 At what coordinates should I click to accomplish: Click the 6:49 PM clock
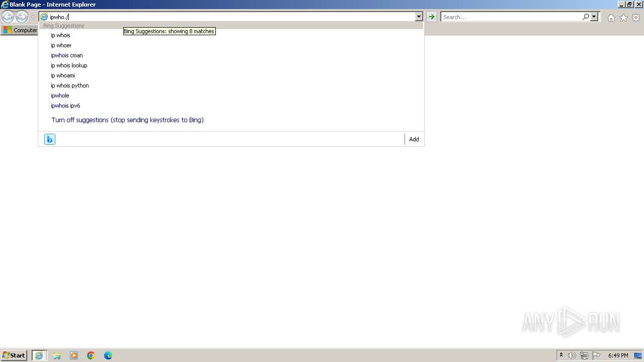click(x=618, y=355)
